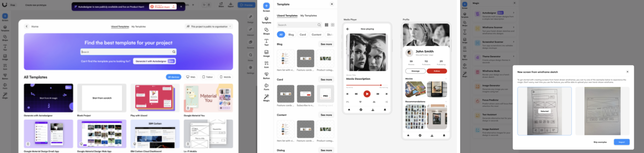The image size is (644, 153).
Task: Select the Web device filter
Action: 191,77
